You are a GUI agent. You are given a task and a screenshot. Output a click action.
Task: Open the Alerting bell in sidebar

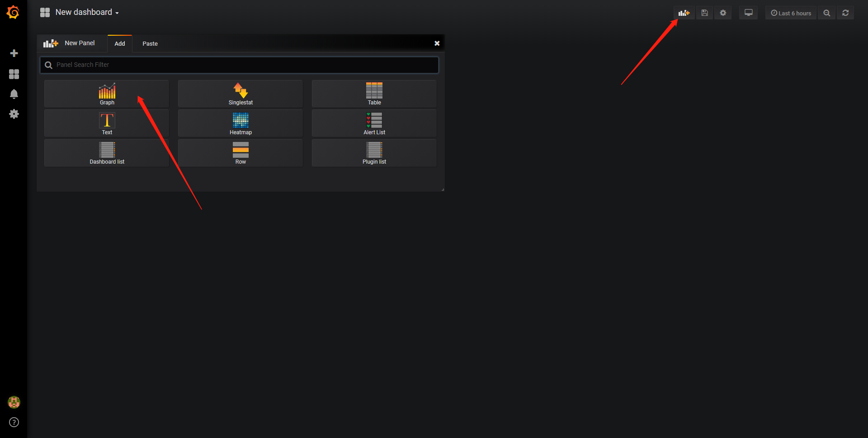pyautogui.click(x=14, y=94)
